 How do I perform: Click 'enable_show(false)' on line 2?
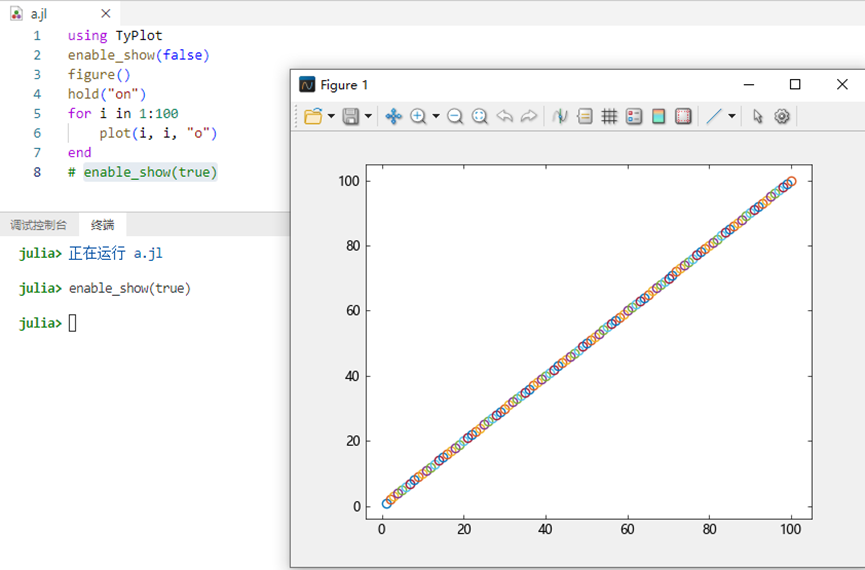pyautogui.click(x=138, y=55)
